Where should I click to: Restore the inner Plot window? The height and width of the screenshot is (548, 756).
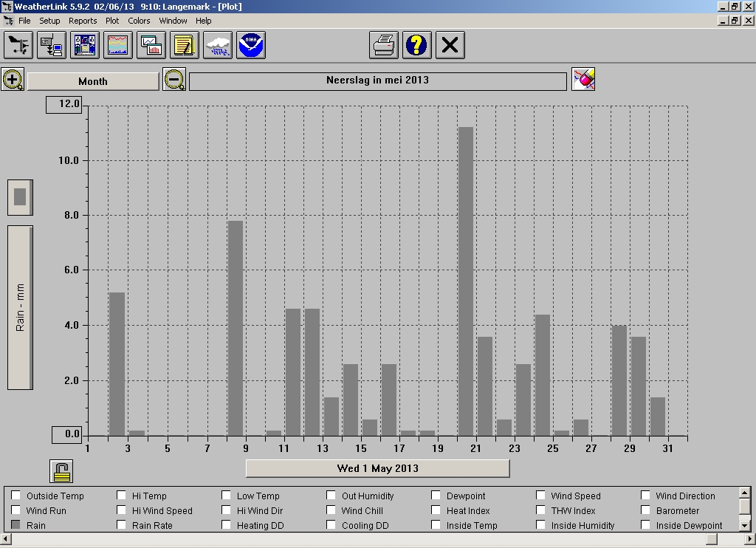735,20
